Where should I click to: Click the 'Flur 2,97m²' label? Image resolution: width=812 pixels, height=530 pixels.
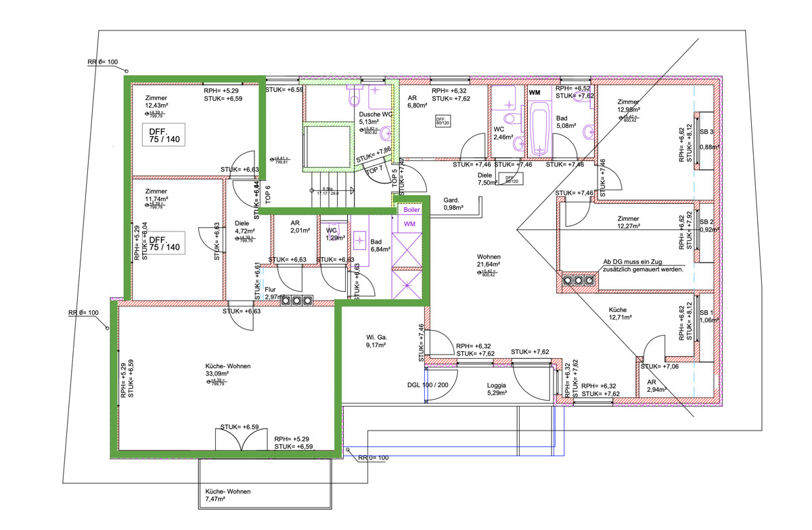point(275,293)
